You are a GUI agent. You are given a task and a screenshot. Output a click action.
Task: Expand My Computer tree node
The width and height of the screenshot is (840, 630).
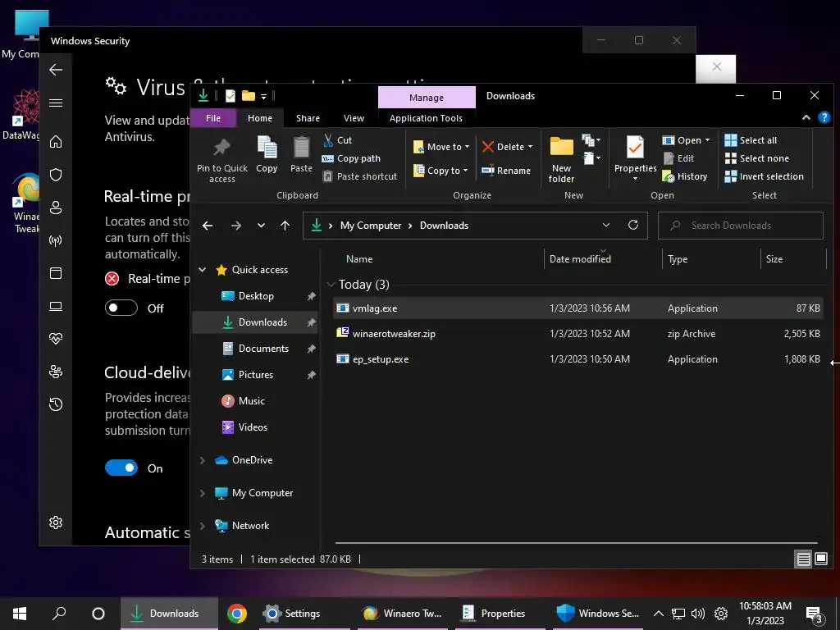pyautogui.click(x=203, y=493)
